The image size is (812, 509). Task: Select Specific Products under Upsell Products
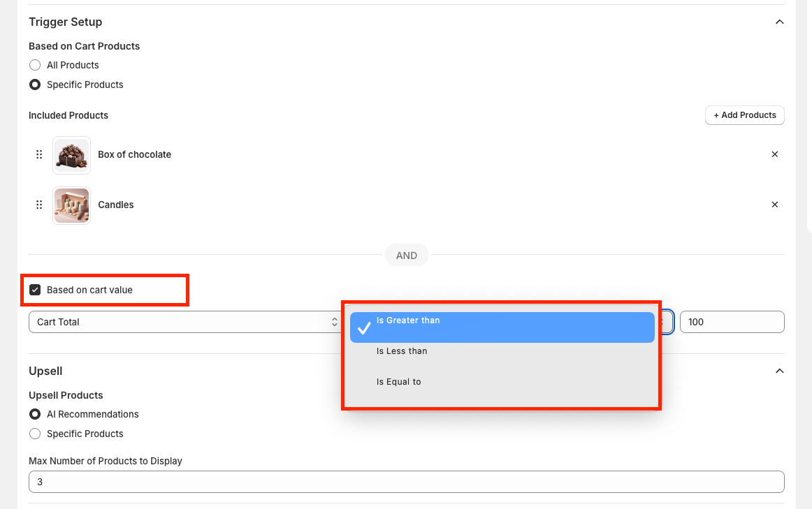pos(35,434)
